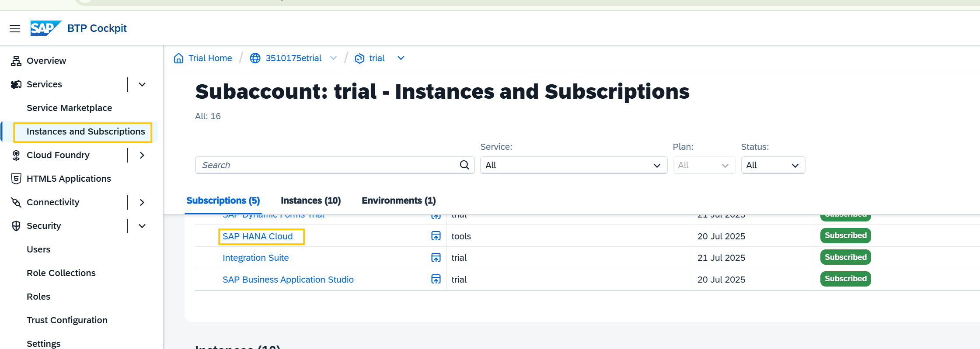Open SAP HANA Cloud application launch icon

(436, 236)
